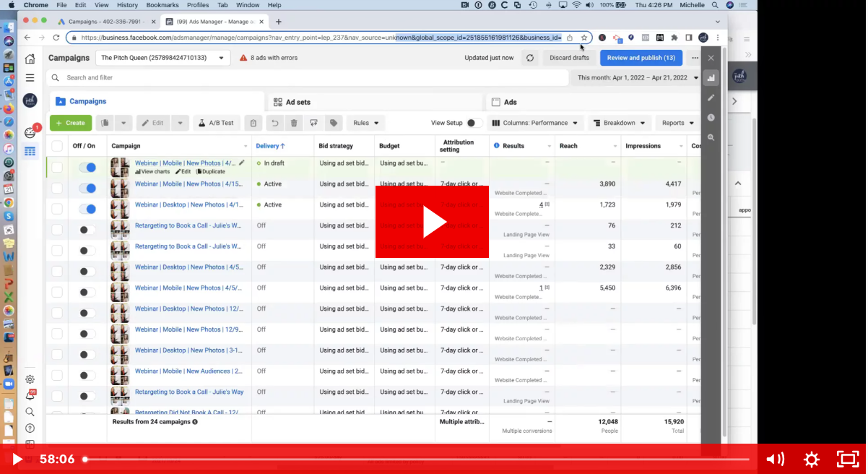Click the undo arrow icon
The image size is (868, 474).
point(274,123)
